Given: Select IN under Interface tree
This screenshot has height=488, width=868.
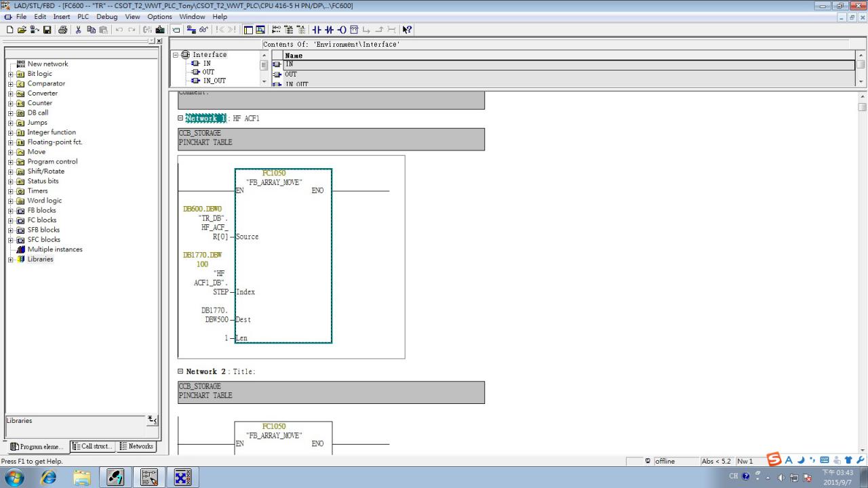Looking at the screenshot, I should (206, 64).
